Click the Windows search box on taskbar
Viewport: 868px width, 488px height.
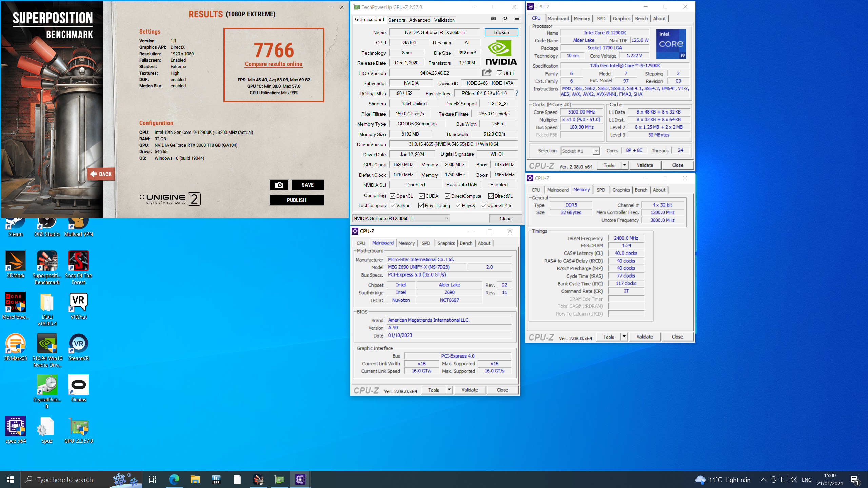[81, 480]
